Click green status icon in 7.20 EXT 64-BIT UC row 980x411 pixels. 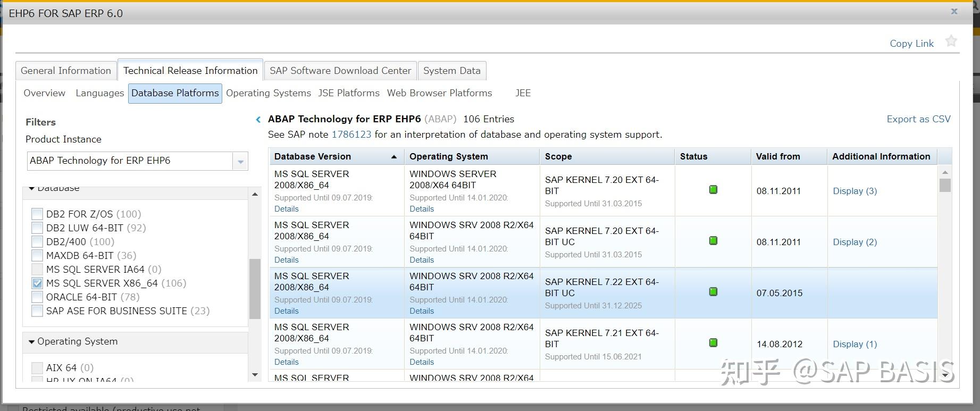point(713,241)
